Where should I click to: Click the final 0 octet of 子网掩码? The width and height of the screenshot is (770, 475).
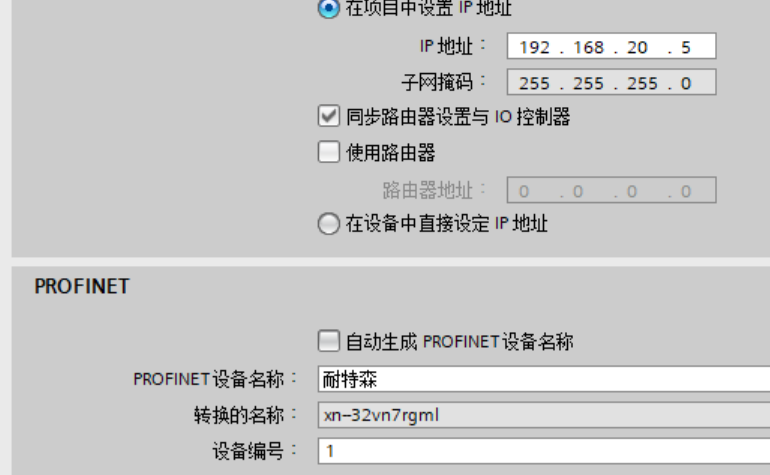tap(686, 83)
